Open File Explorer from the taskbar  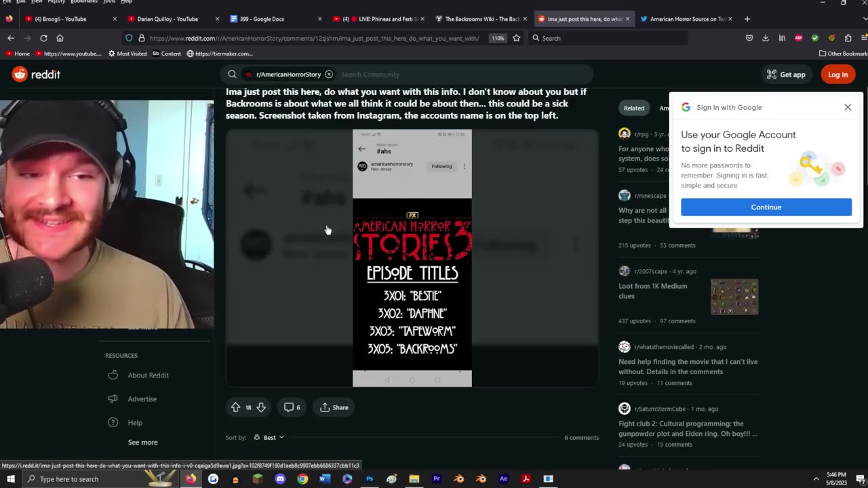point(414,479)
